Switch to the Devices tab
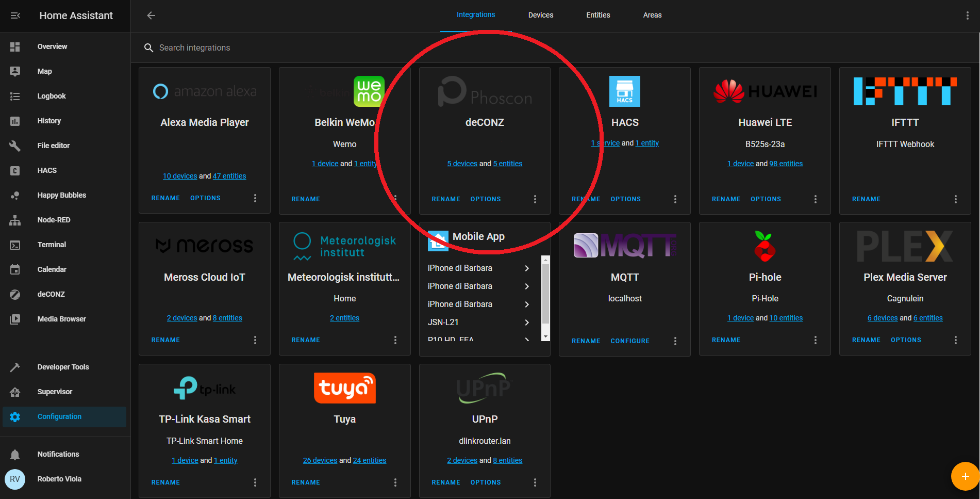The width and height of the screenshot is (980, 499). (541, 15)
